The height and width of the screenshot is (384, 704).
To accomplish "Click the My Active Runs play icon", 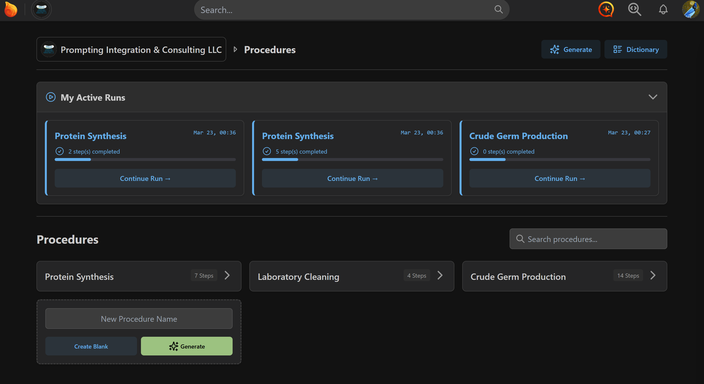I will (x=51, y=97).
